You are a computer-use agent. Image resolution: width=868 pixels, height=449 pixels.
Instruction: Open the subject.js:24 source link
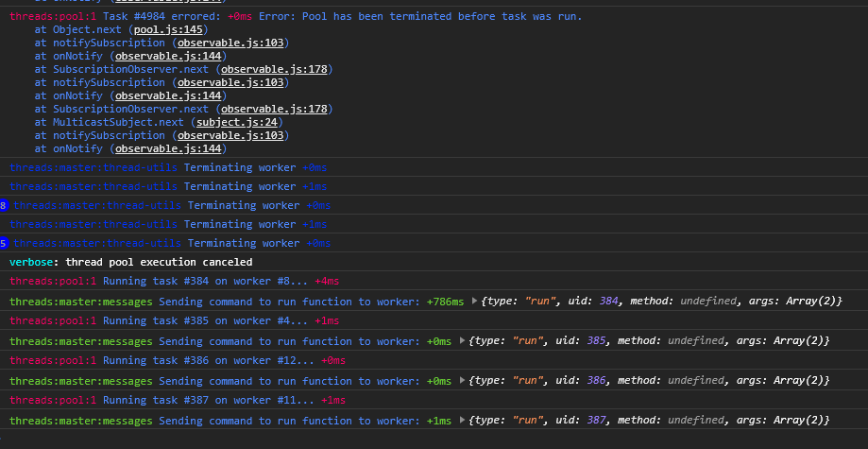[x=237, y=122]
